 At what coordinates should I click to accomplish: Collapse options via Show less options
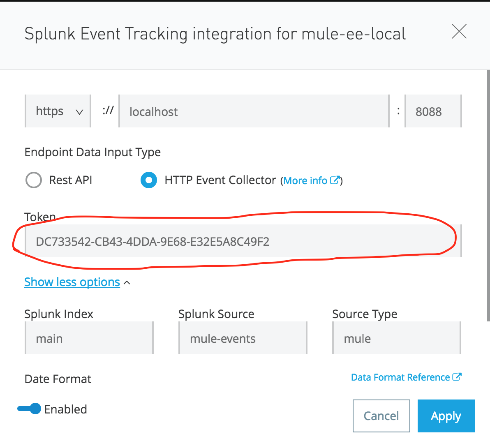coord(72,282)
